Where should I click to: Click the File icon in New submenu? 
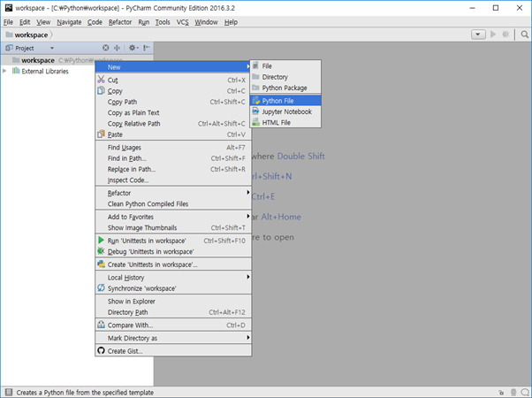(x=255, y=65)
